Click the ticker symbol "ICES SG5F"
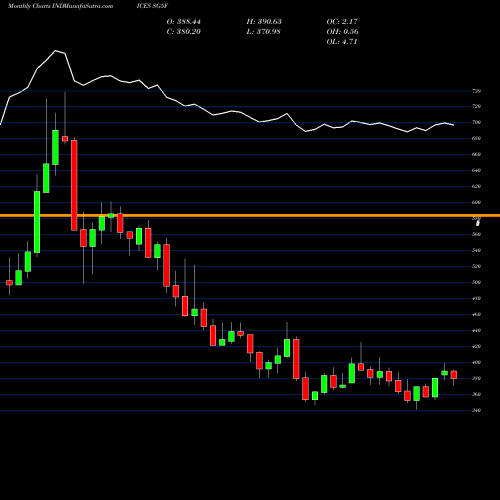Screen dimensions: 500x500 click(152, 6)
